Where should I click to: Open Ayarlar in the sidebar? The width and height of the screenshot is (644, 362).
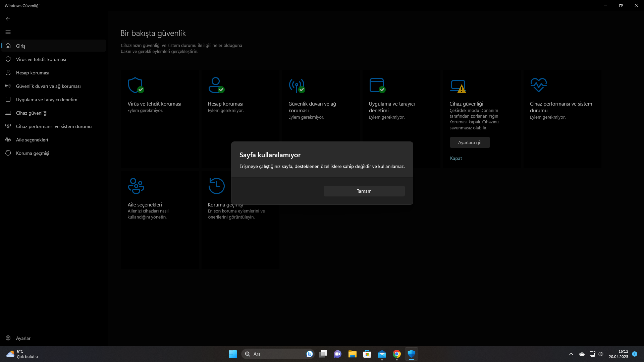tap(23, 338)
